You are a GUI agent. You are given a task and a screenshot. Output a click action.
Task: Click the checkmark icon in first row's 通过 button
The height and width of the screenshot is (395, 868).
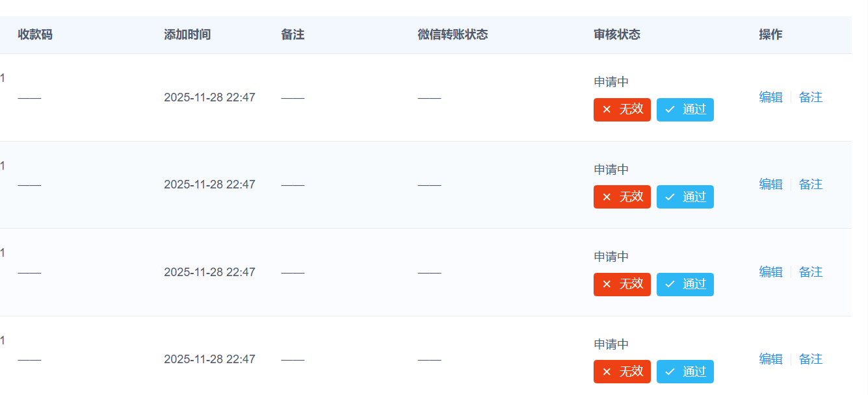point(670,110)
